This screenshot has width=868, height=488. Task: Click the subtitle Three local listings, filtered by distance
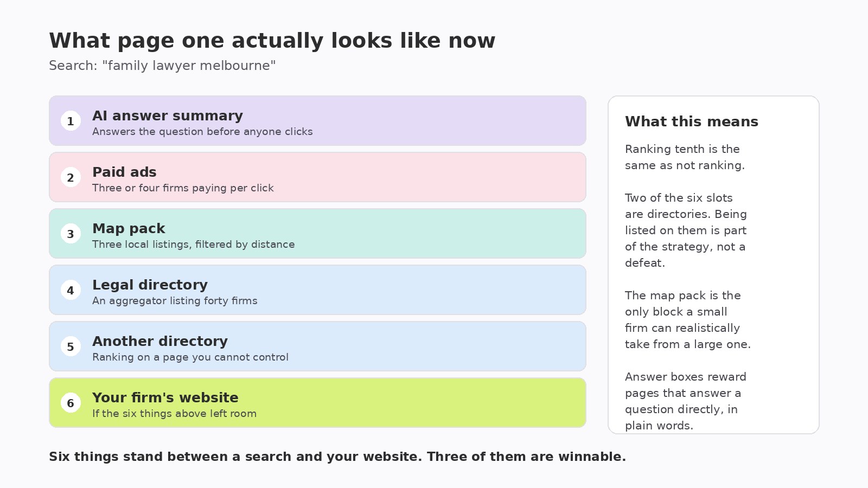point(194,245)
